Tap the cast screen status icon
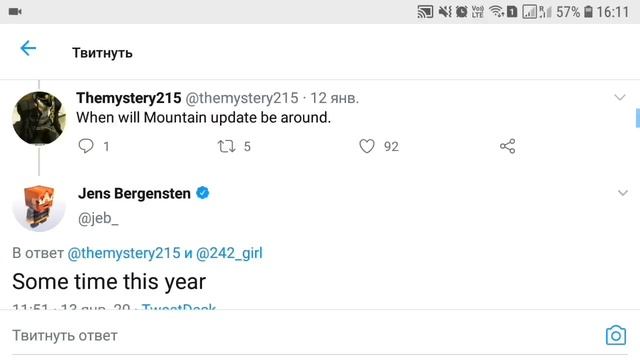The width and height of the screenshot is (640, 360). (x=425, y=11)
